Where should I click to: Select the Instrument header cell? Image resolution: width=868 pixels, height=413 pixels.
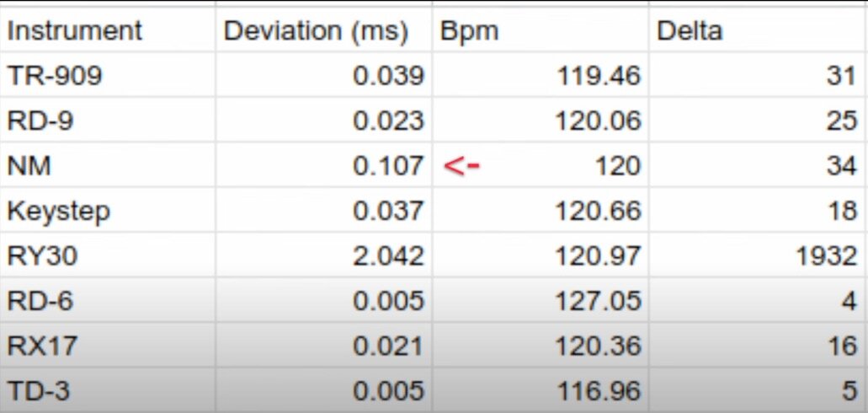pyautogui.click(x=108, y=30)
